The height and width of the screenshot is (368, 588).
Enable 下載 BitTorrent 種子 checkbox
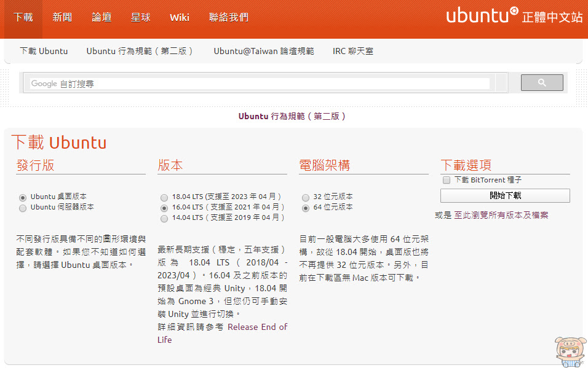[x=447, y=180]
